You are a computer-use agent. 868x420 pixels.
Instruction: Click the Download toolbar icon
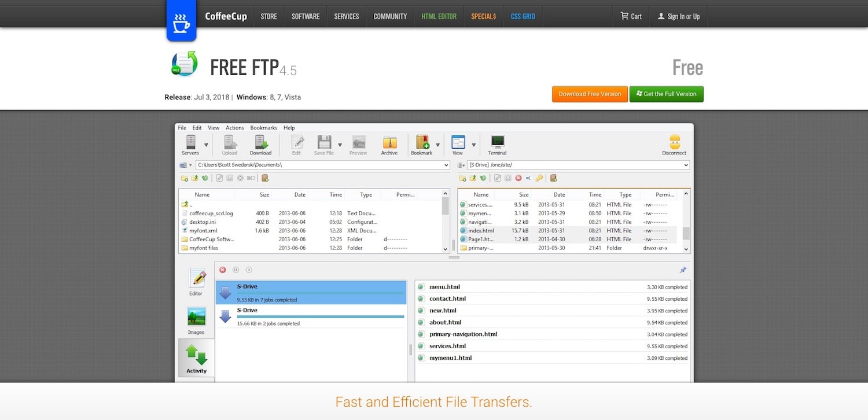(260, 143)
